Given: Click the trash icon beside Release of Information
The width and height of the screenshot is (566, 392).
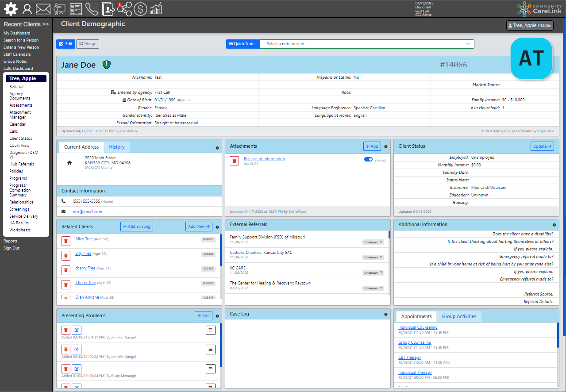Looking at the screenshot, I should tap(234, 161).
